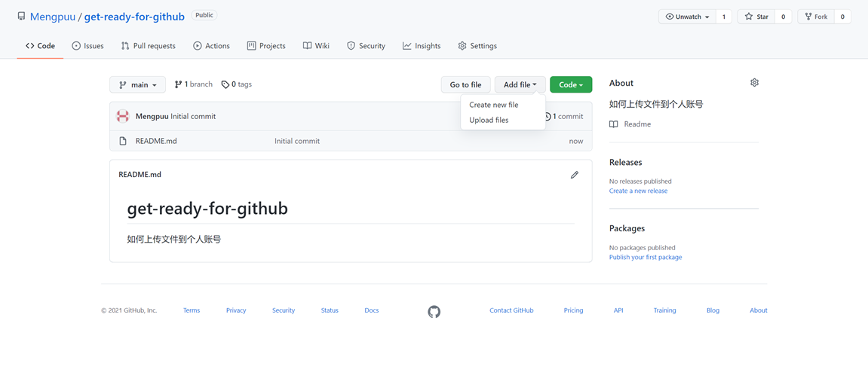Click the 'now' timestamp in README.md row
This screenshot has height=385, width=868.
pyautogui.click(x=576, y=141)
